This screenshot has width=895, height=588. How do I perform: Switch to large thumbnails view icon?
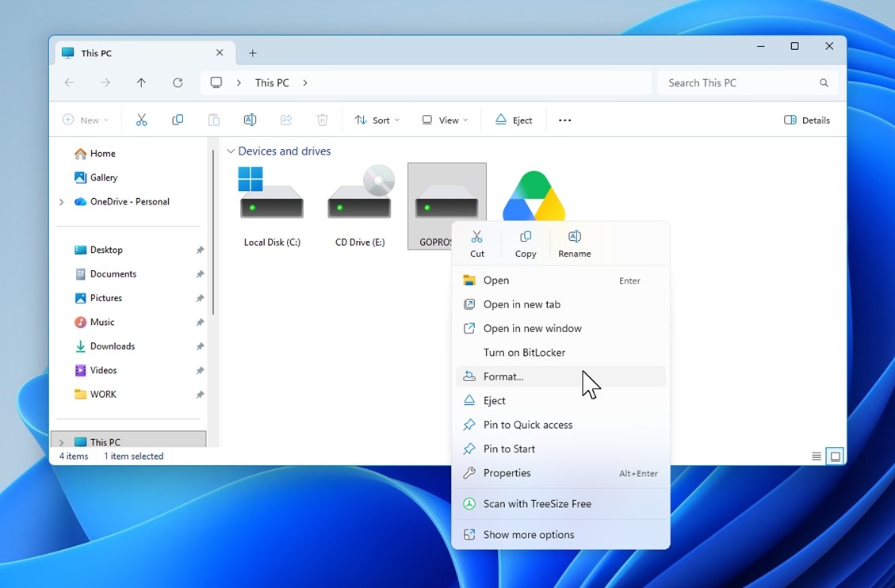coord(835,456)
